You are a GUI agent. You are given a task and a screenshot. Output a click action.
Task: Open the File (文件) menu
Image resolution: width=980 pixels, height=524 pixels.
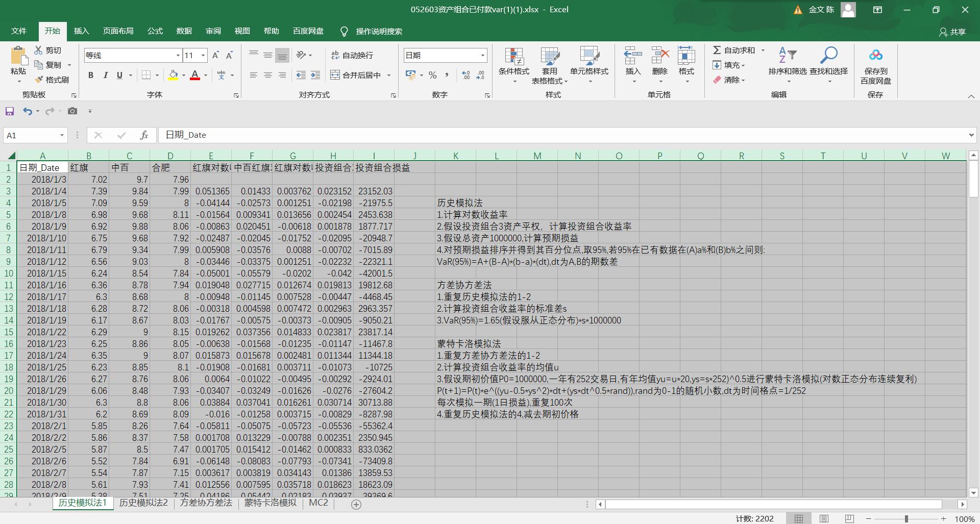(19, 31)
